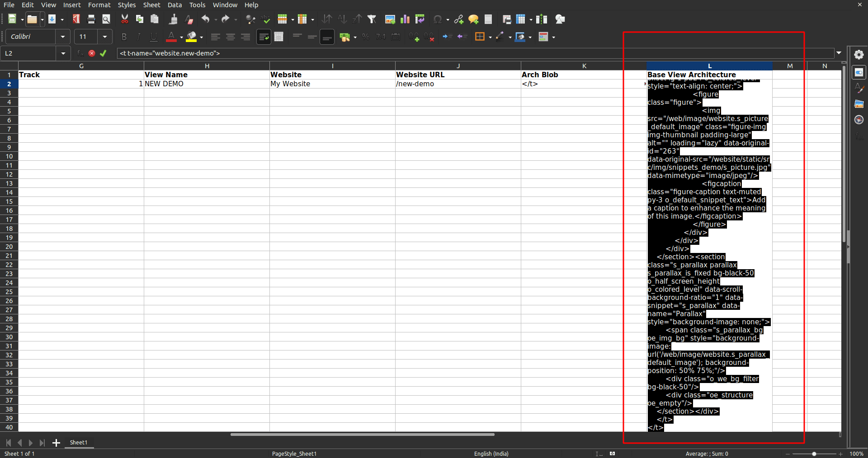Click the Save document icon
The height and width of the screenshot is (458, 868).
click(x=52, y=19)
